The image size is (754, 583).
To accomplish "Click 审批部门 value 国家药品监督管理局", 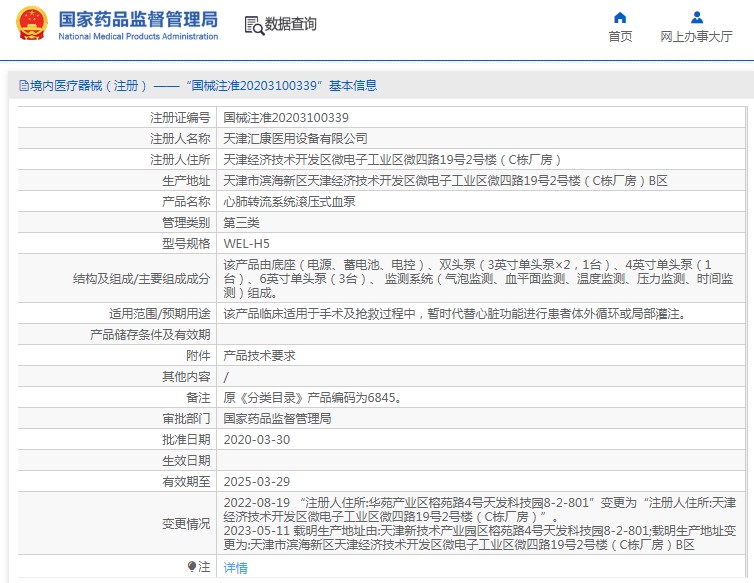I will tap(277, 418).
